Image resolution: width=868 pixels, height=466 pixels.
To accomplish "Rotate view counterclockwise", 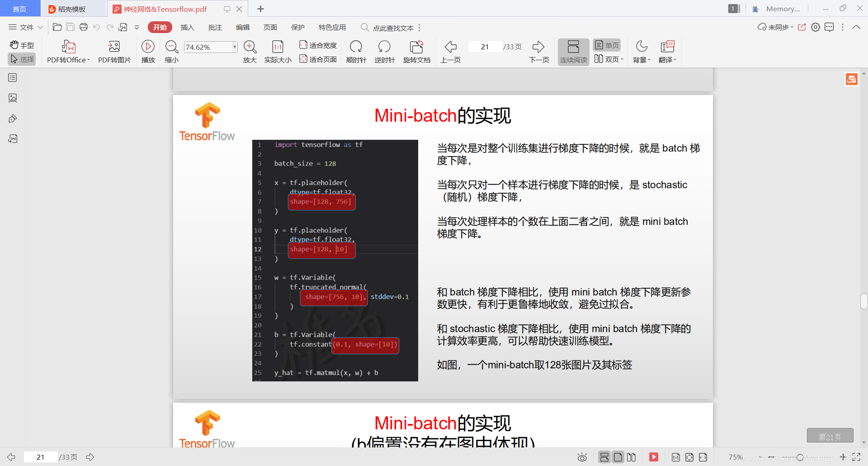I will point(384,52).
